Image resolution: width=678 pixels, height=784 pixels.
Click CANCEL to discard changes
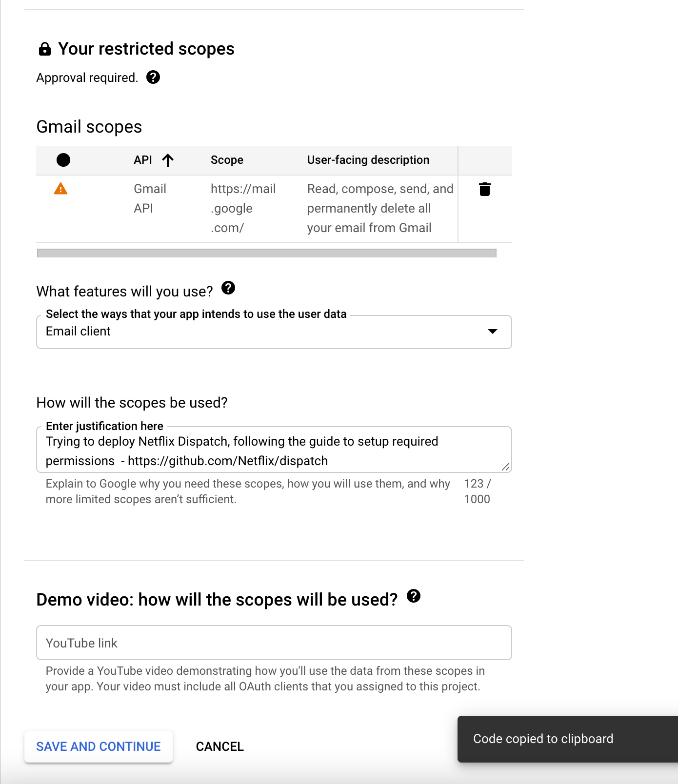tap(219, 746)
